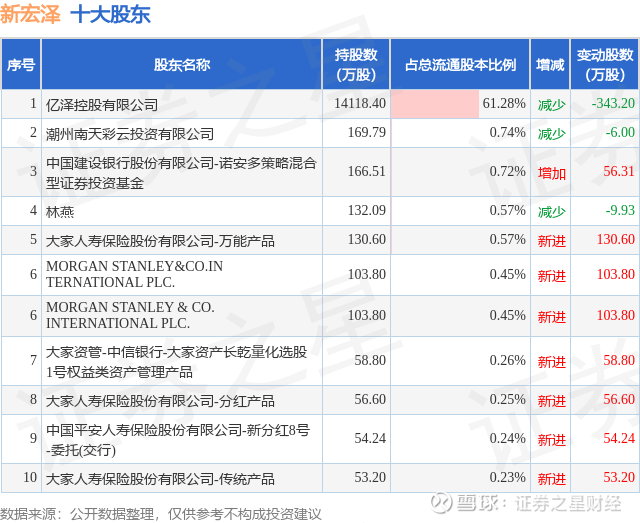The width and height of the screenshot is (640, 523).
Task: Select 大家人寿保险股份有限公司-传统产品 name
Action: coord(160,479)
